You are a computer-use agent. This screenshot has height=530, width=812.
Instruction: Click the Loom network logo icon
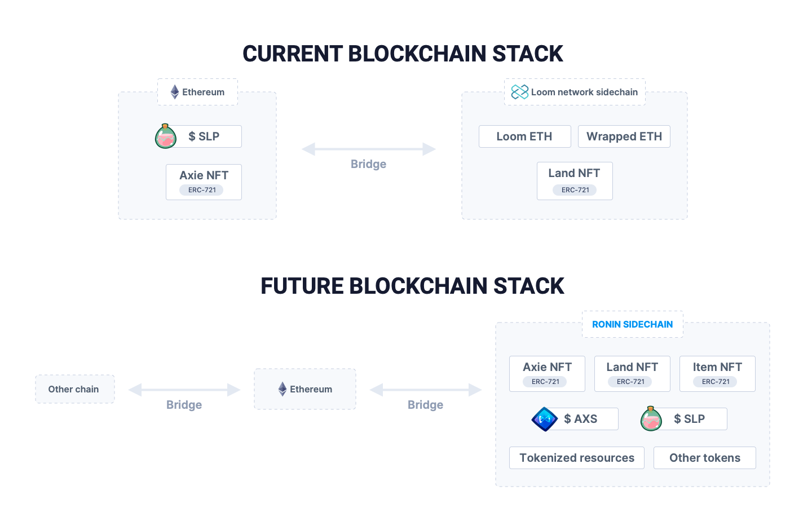point(519,92)
